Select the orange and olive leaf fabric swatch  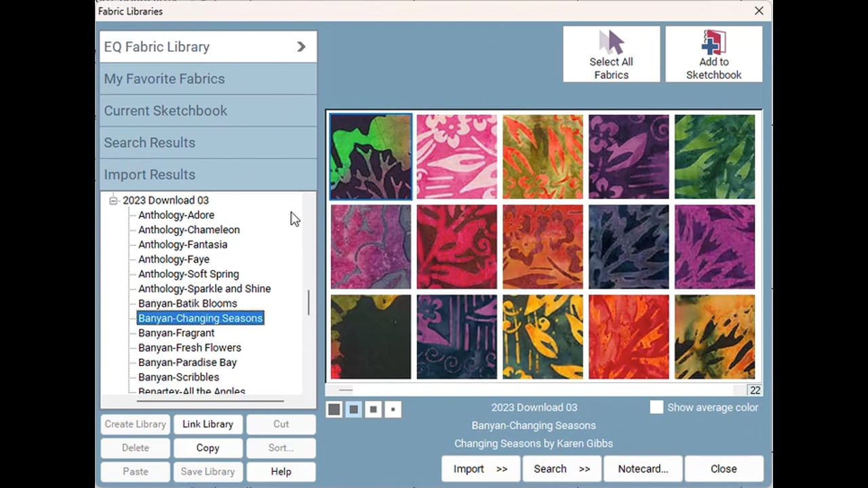point(542,157)
